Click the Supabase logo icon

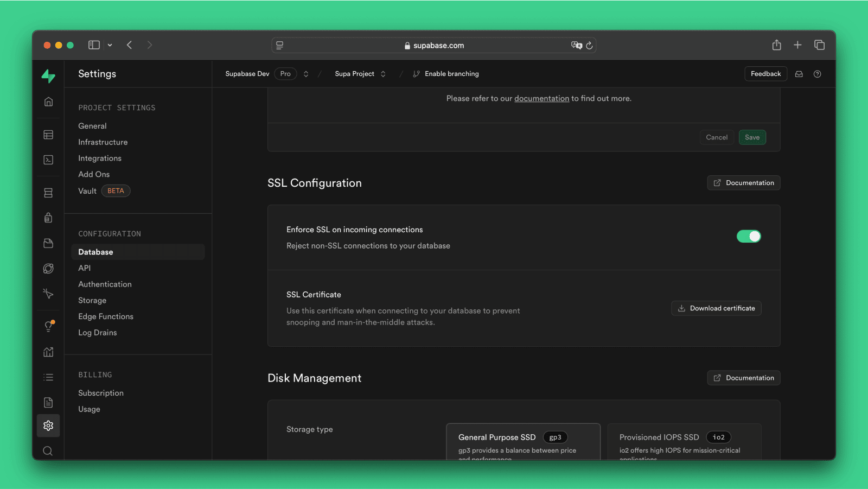click(x=48, y=76)
